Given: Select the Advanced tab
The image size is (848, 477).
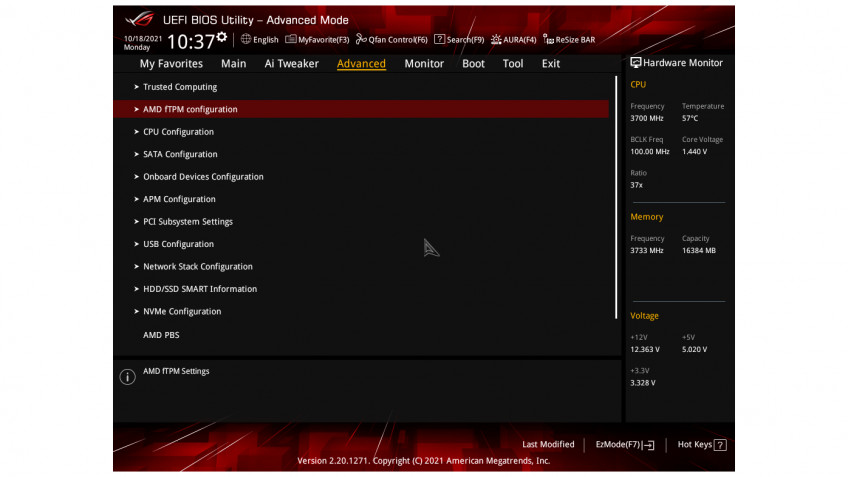Looking at the screenshot, I should (x=361, y=63).
